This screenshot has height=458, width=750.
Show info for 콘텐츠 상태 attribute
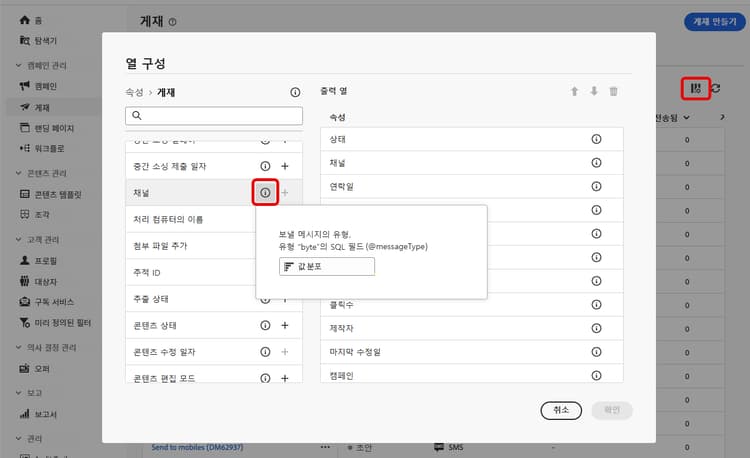[x=265, y=325]
